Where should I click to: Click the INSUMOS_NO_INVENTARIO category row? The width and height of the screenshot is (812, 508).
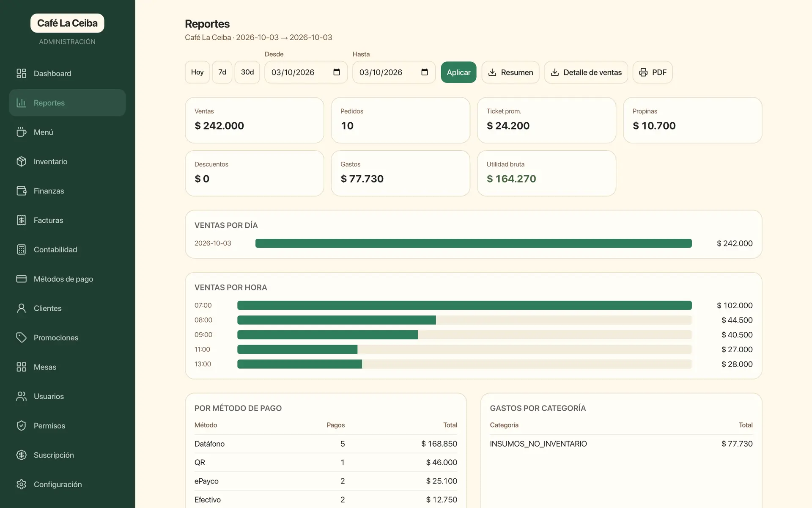pos(621,444)
